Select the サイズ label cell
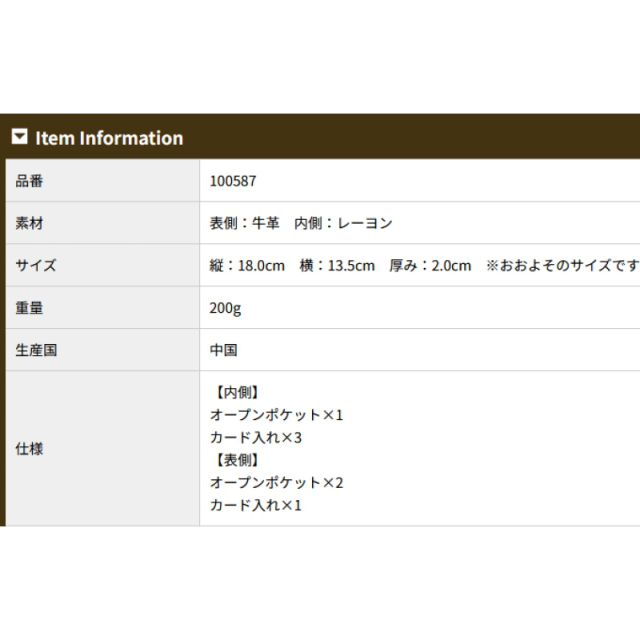The width and height of the screenshot is (640, 640). [102, 265]
